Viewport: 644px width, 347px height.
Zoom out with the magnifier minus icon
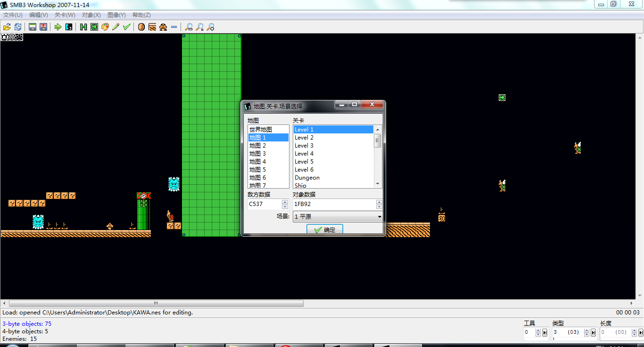[189, 27]
